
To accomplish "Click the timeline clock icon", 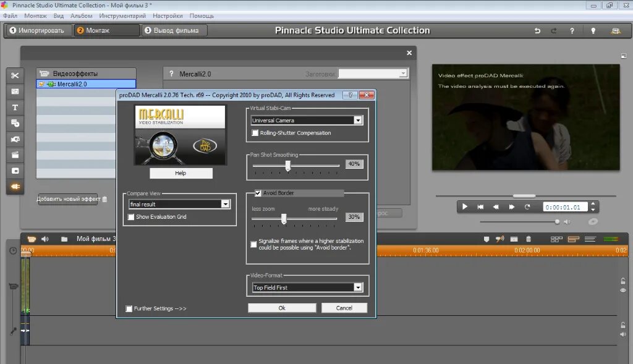I will click(x=13, y=251).
